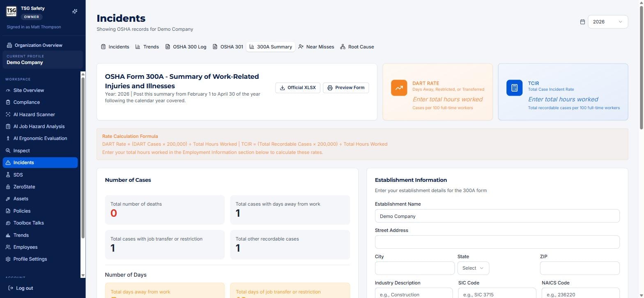
Task: Click the SIC Code field
Action: (x=497, y=293)
